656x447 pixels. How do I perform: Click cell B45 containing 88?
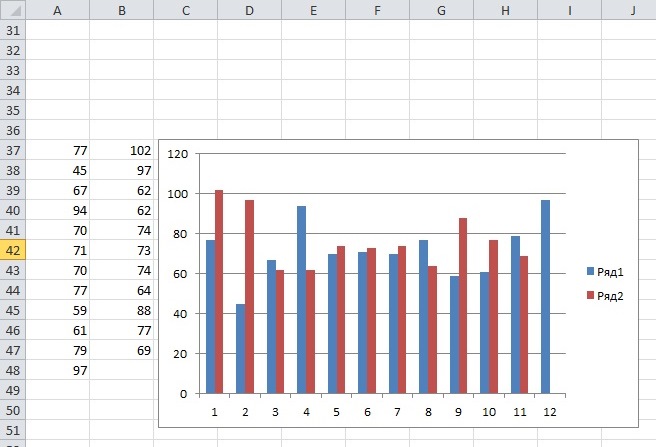point(122,310)
